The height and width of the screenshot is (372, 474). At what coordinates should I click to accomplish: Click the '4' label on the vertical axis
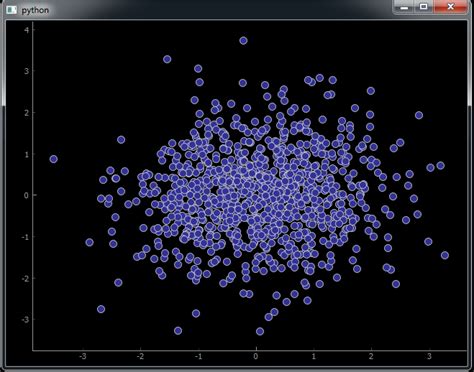27,30
